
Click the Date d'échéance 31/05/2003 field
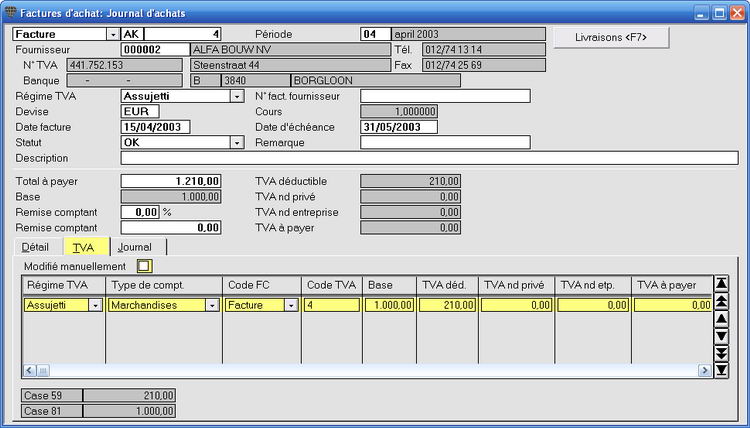click(x=399, y=127)
